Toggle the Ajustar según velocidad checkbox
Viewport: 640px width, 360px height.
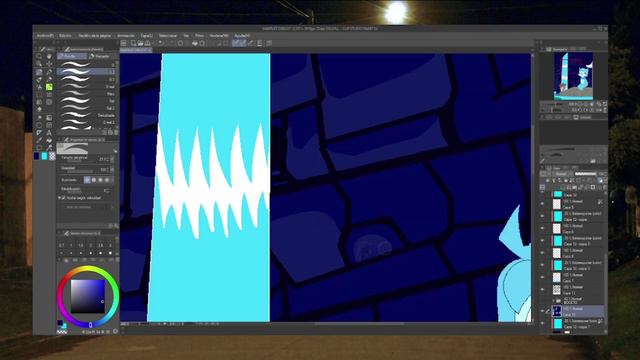pyautogui.click(x=63, y=198)
